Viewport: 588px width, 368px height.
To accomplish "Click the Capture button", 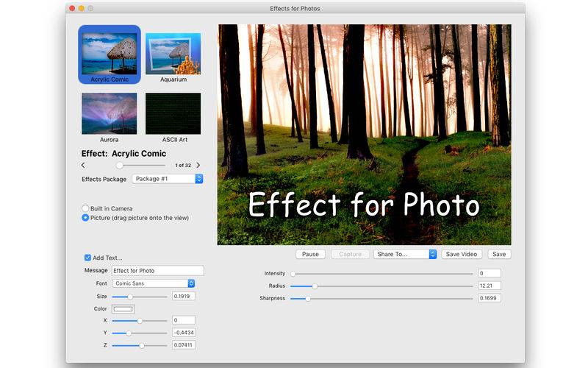I will [351, 254].
